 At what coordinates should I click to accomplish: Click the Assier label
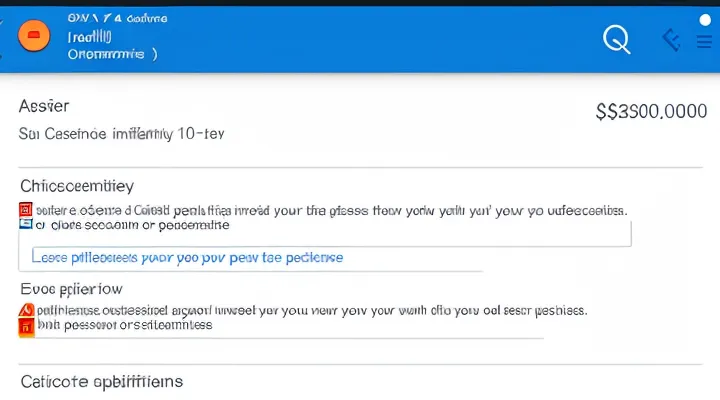tap(44, 105)
